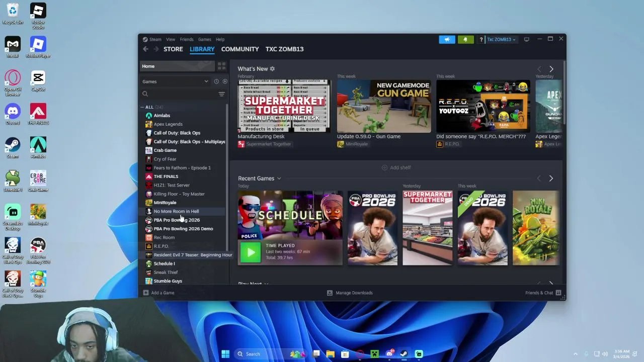Image resolution: width=644 pixels, height=362 pixels.
Task: Go forward with the right navigation arrow
Action: [x=156, y=49]
